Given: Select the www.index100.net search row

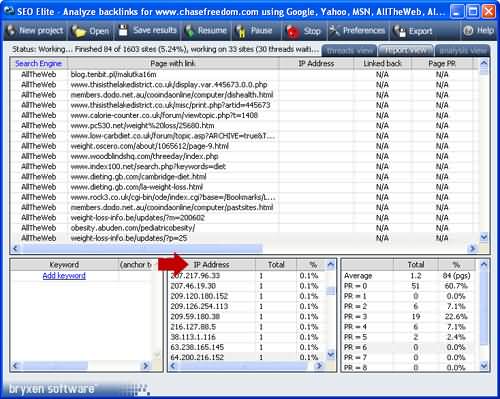Looking at the screenshot, I should click(x=245, y=167).
